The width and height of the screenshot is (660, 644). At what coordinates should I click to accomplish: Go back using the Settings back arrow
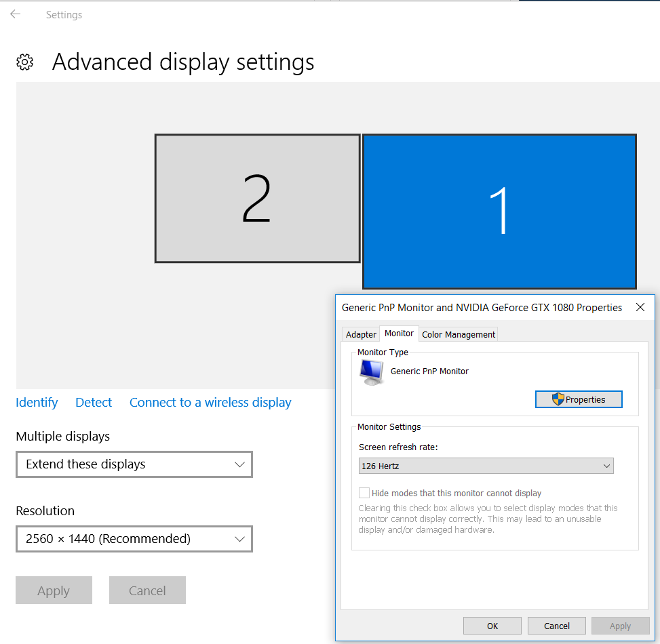click(x=16, y=14)
